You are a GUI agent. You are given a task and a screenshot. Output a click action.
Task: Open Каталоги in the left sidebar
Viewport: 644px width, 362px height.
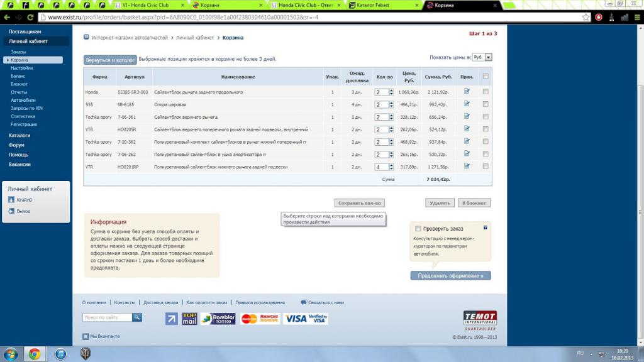(x=19, y=136)
